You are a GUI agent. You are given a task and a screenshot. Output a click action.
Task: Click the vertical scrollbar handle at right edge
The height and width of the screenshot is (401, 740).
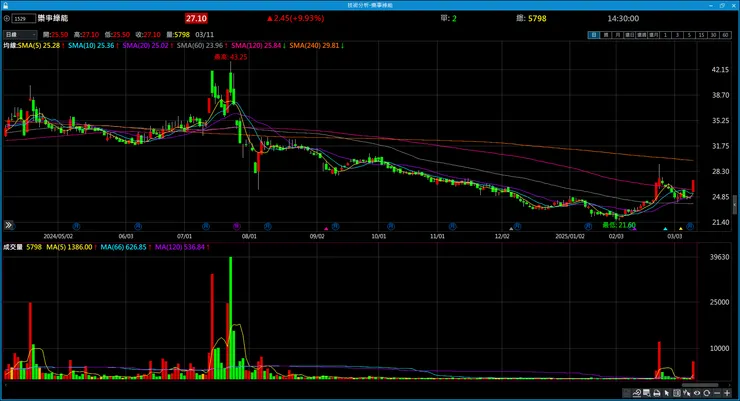(734, 205)
